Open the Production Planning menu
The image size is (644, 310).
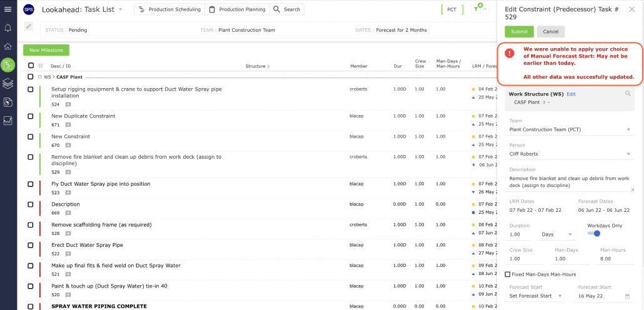click(x=237, y=9)
